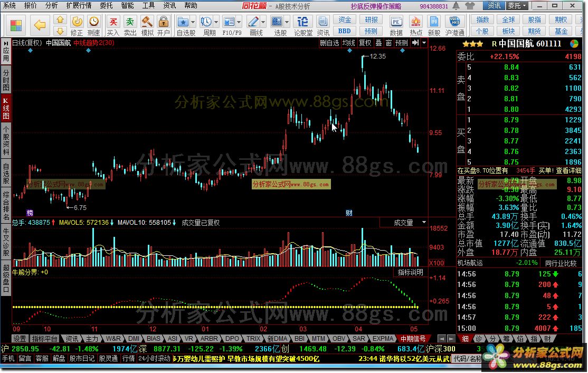Viewport: 588px width, 373px height.
Task: Open the 选股 stock screener icon
Action: [x=277, y=22]
